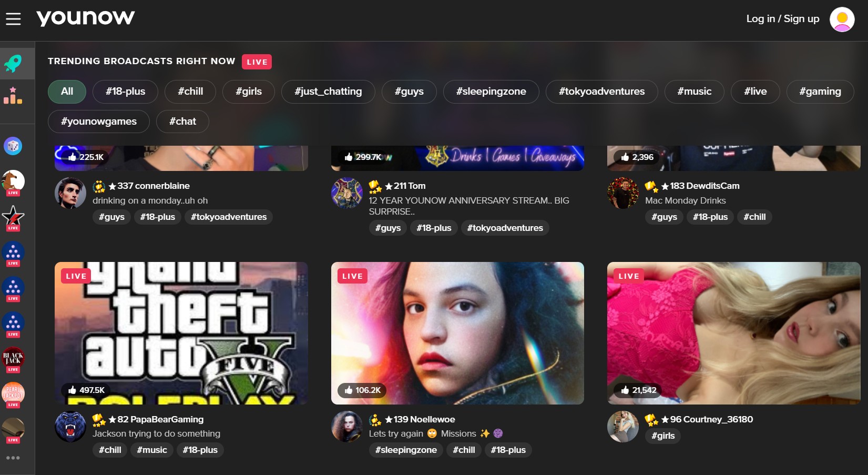Click 'Mac Monday Drinks' broadcast title
The height and width of the screenshot is (475, 868).
coord(686,200)
